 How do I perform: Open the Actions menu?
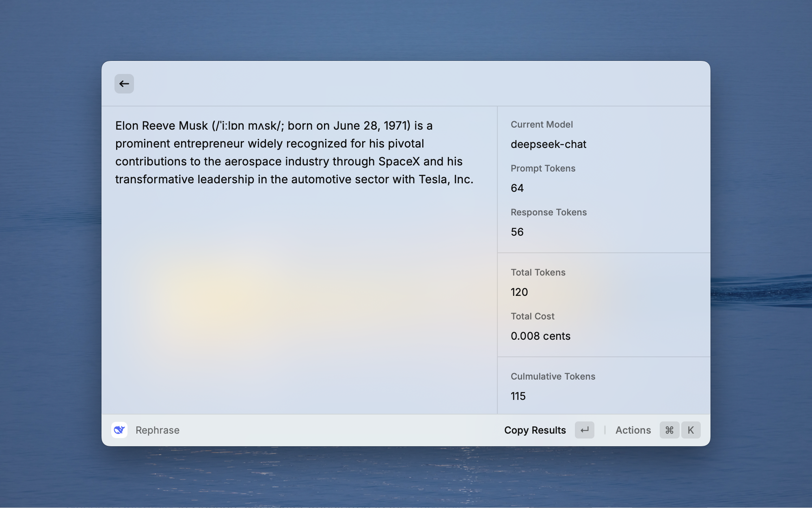tap(633, 430)
